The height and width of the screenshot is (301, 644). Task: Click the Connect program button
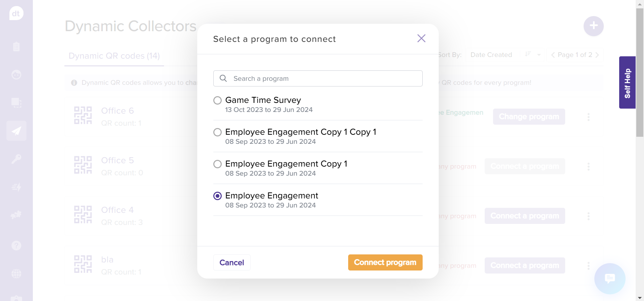click(x=385, y=262)
